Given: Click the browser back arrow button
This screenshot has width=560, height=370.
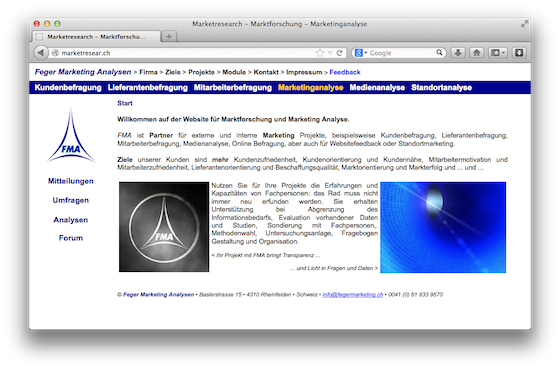Looking at the screenshot, I should tap(41, 53).
